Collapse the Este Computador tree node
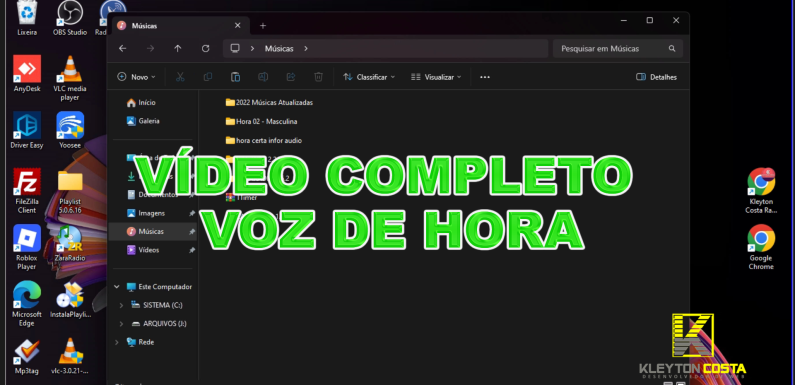The image size is (795, 385). (x=117, y=287)
